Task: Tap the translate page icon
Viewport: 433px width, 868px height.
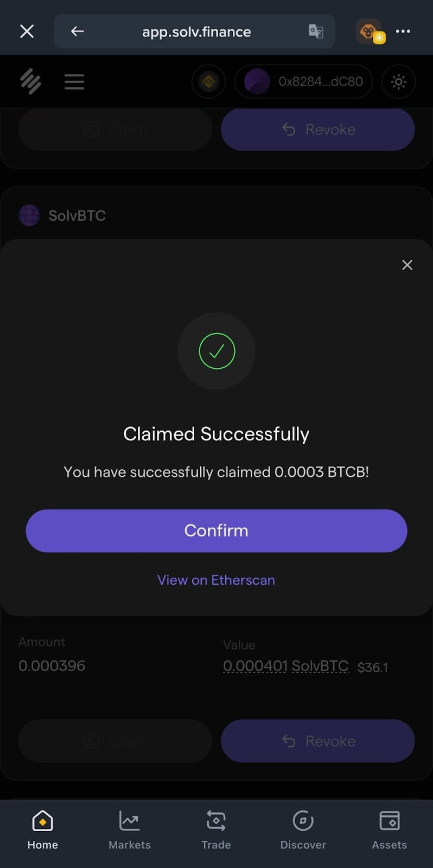Action: (316, 31)
